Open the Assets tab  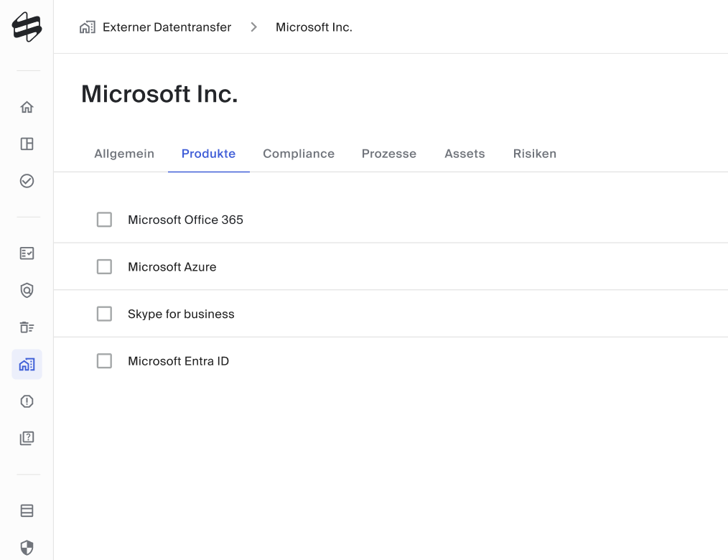point(465,154)
